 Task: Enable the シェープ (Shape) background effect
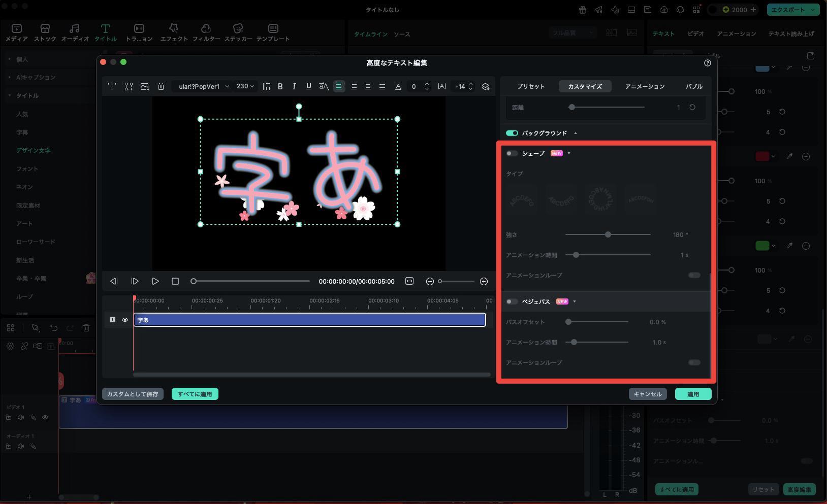click(512, 153)
